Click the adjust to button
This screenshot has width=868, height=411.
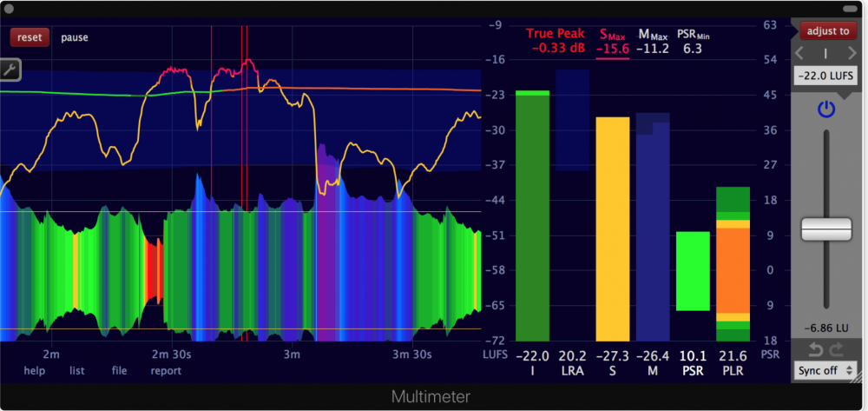coord(826,31)
